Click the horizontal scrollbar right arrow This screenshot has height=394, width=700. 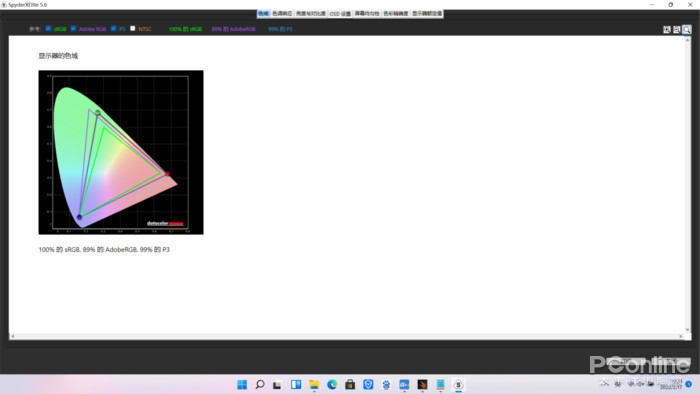click(681, 336)
